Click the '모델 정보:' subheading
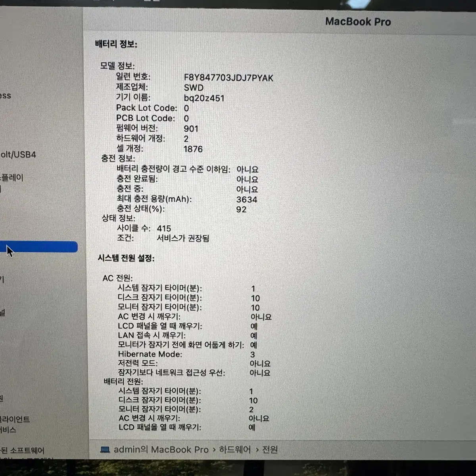 pos(117,65)
